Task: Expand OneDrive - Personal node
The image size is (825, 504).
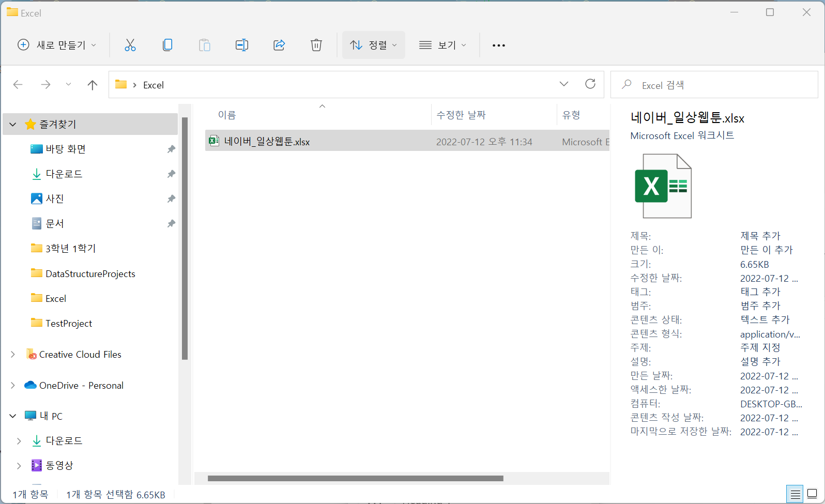Action: pyautogui.click(x=13, y=386)
